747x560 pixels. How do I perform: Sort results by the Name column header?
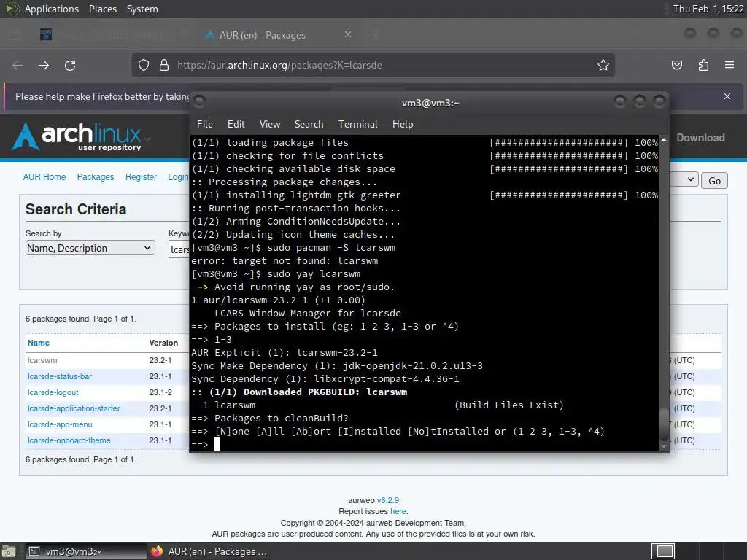pyautogui.click(x=39, y=343)
